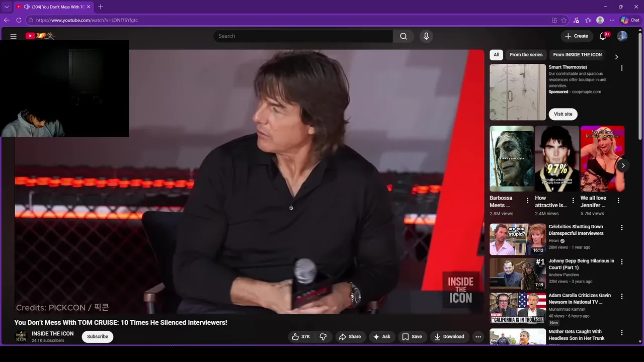644x362 pixels.
Task: Open the YouTube guide hamburger menu
Action: pos(14,36)
